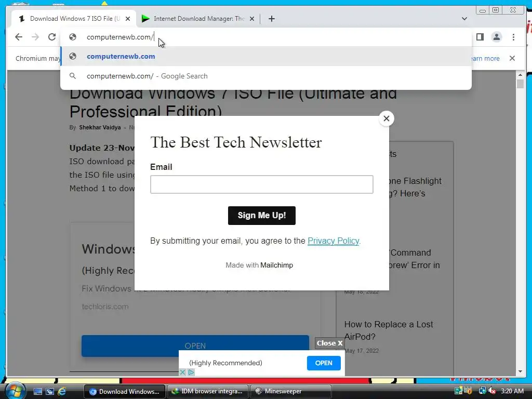The height and width of the screenshot is (399, 532).
Task: Open the Privacy Policy link
Action: 333,241
